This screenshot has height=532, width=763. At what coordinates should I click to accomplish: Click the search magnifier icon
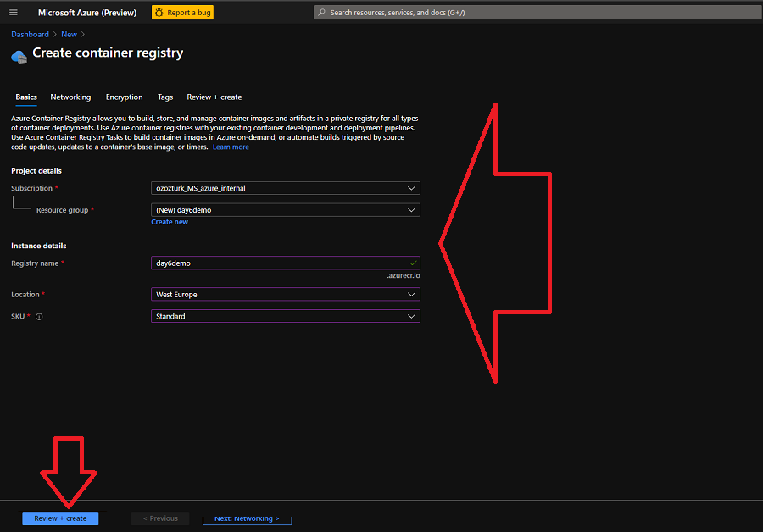[x=321, y=13]
